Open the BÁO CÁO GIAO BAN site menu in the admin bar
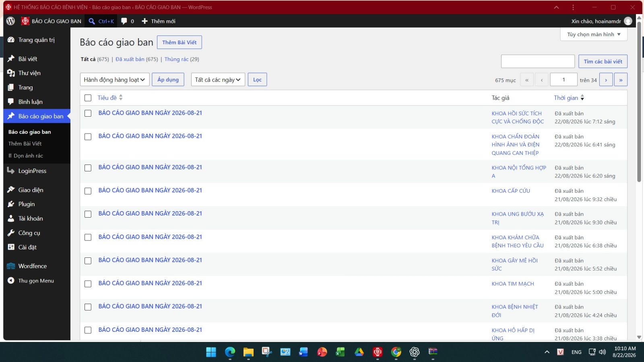 [51, 21]
